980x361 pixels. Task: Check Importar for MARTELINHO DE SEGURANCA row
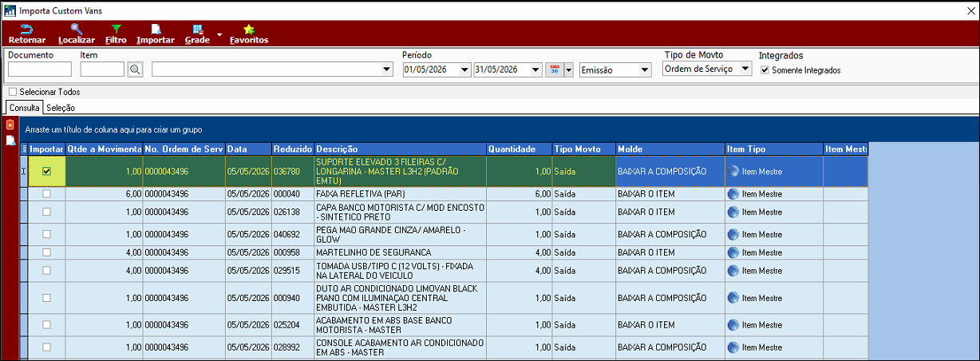(x=46, y=252)
